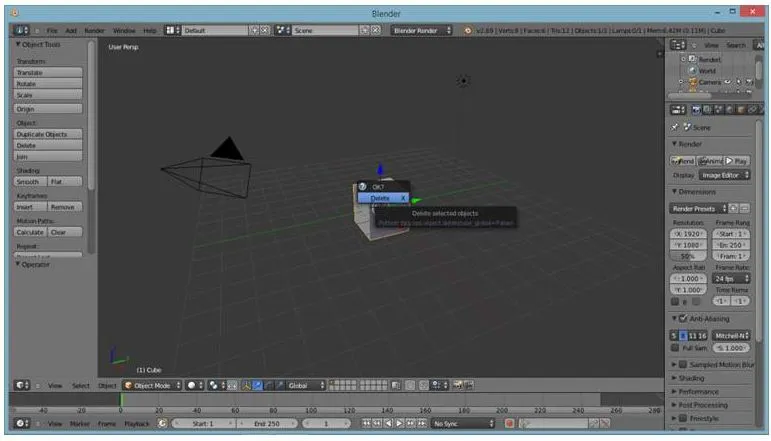Click the Duplicate Objects button
The height and width of the screenshot is (441, 771).
pyautogui.click(x=48, y=134)
